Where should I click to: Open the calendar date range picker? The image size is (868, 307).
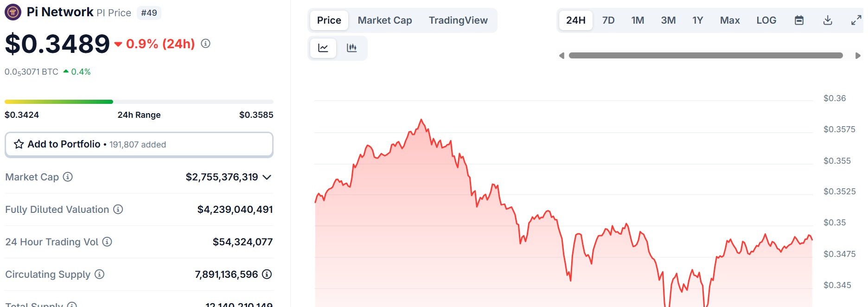799,20
